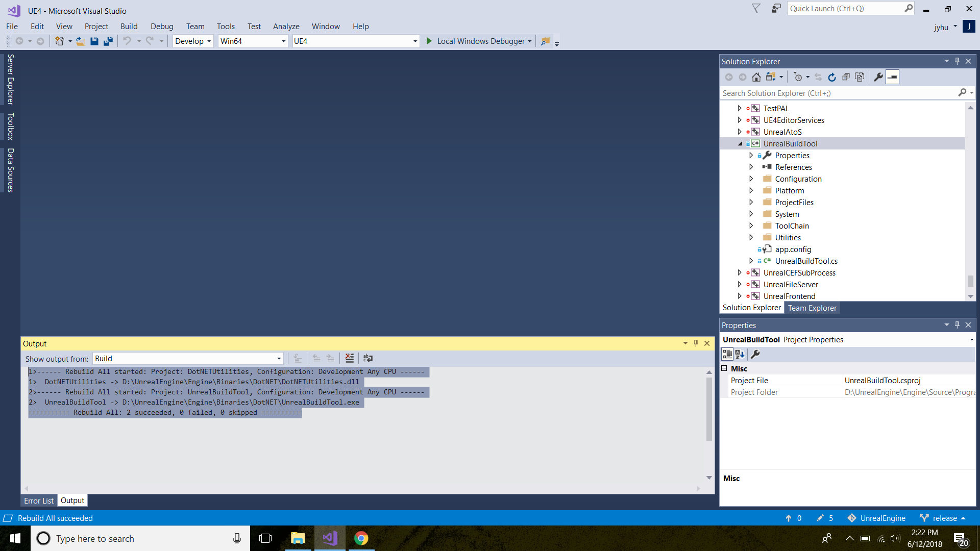980x551 pixels.
Task: Toggle Word Wrap in the Output window
Action: click(x=368, y=358)
